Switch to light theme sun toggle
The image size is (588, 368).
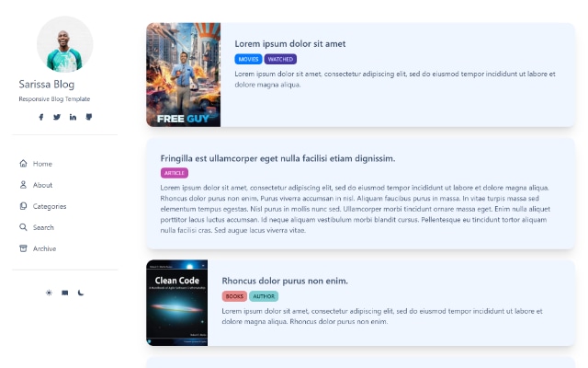click(49, 293)
